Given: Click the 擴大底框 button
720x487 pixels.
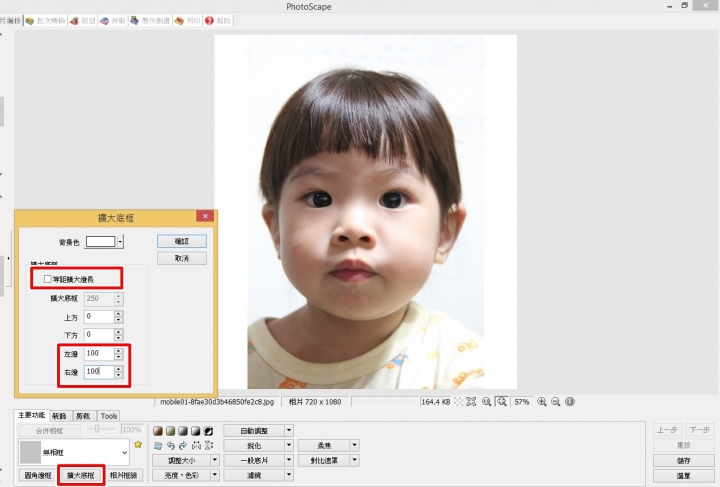Looking at the screenshot, I should [81, 475].
